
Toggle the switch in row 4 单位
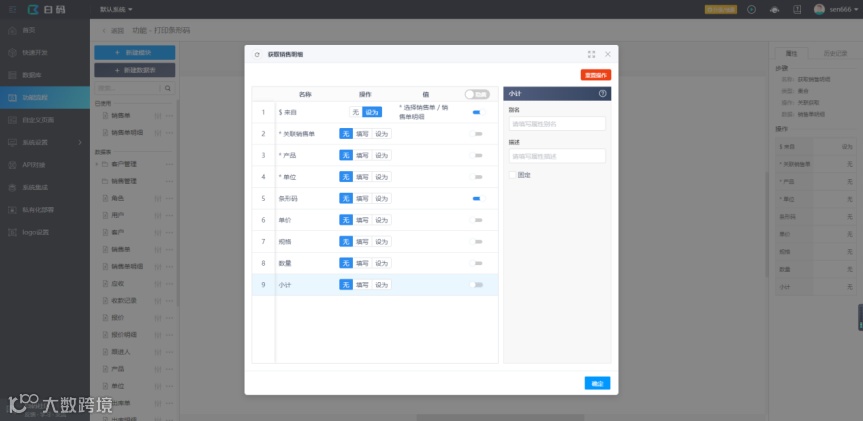pos(477,177)
